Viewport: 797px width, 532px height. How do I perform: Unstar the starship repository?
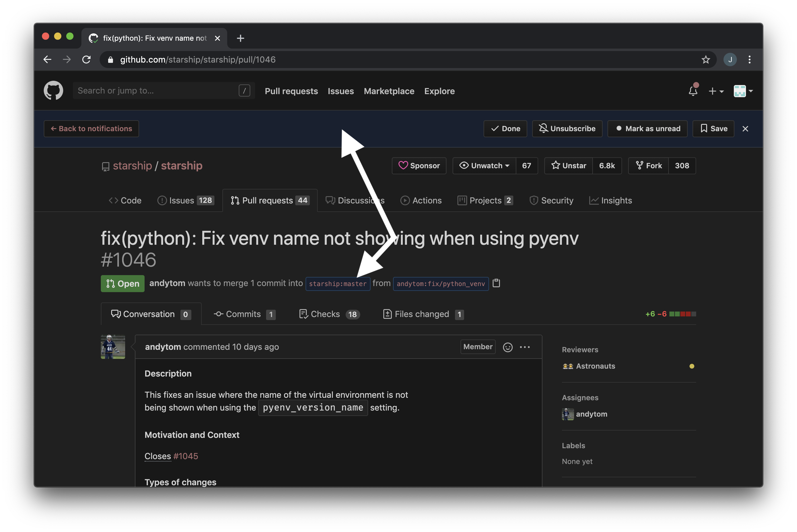(569, 165)
